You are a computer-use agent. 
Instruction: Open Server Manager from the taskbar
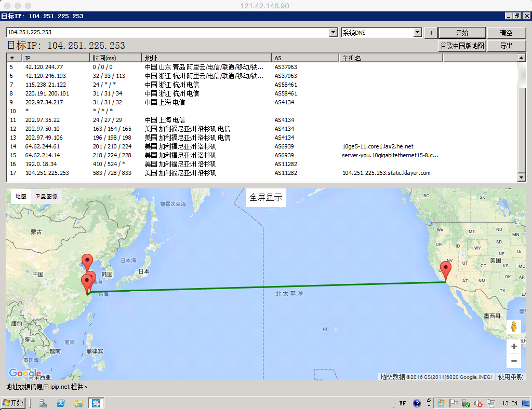(x=43, y=403)
